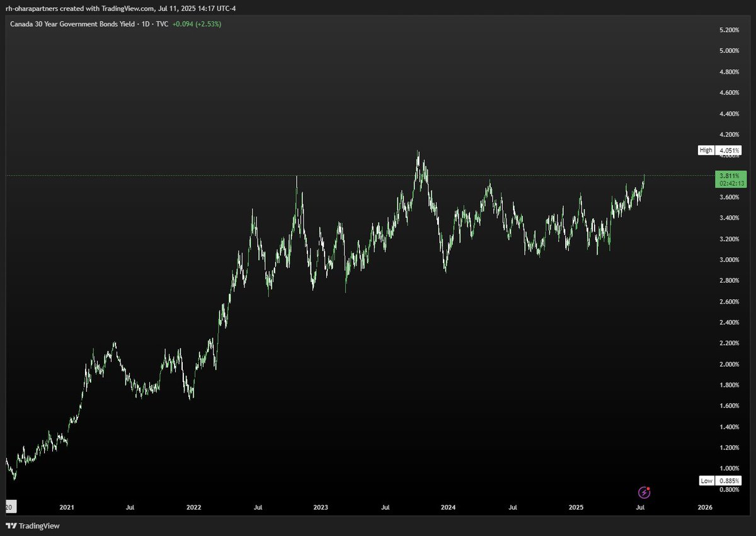The height and width of the screenshot is (536, 756).
Task: Click the 1.200% axis label
Action: click(x=729, y=448)
